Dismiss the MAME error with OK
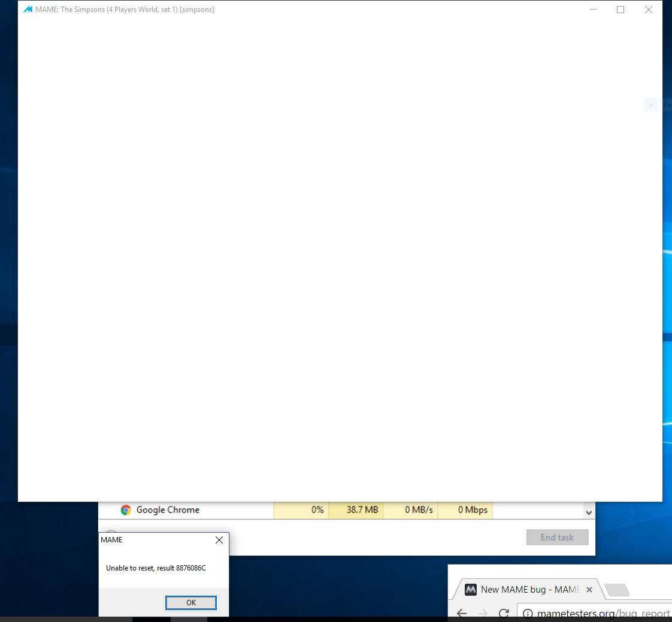Screen dimensions: 672x622 [x=190, y=603]
